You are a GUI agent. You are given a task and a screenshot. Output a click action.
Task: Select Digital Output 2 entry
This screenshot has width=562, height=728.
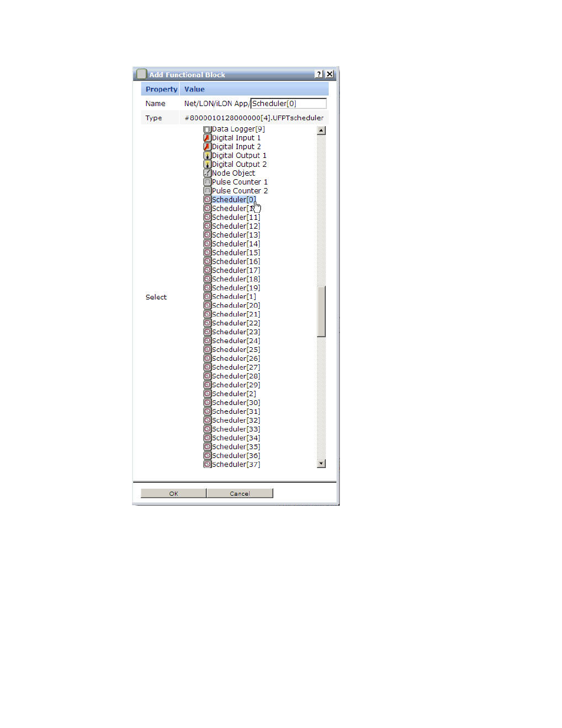pyautogui.click(x=239, y=164)
